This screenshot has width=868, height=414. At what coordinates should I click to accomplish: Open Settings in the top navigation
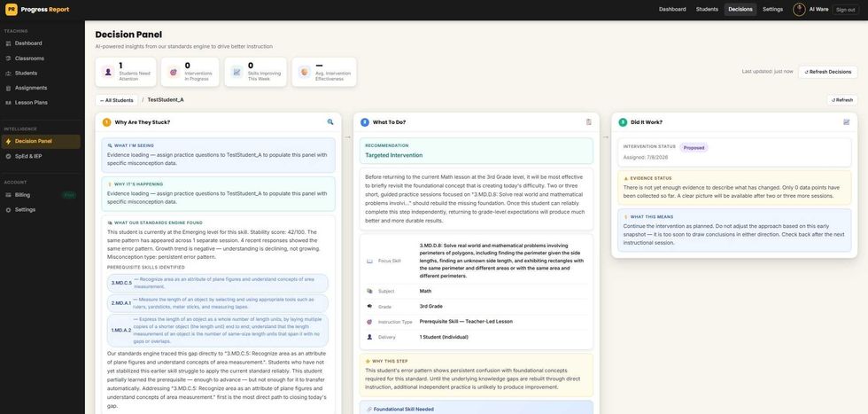[x=772, y=10]
